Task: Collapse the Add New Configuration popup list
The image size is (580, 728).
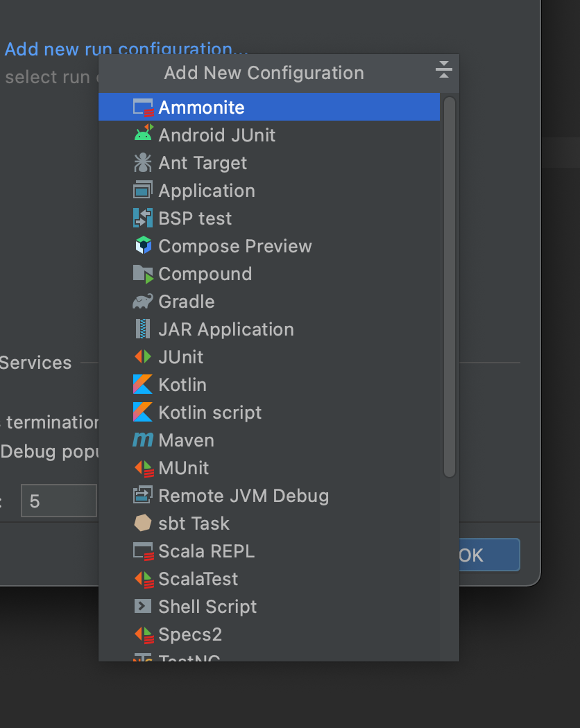Action: click(x=444, y=69)
